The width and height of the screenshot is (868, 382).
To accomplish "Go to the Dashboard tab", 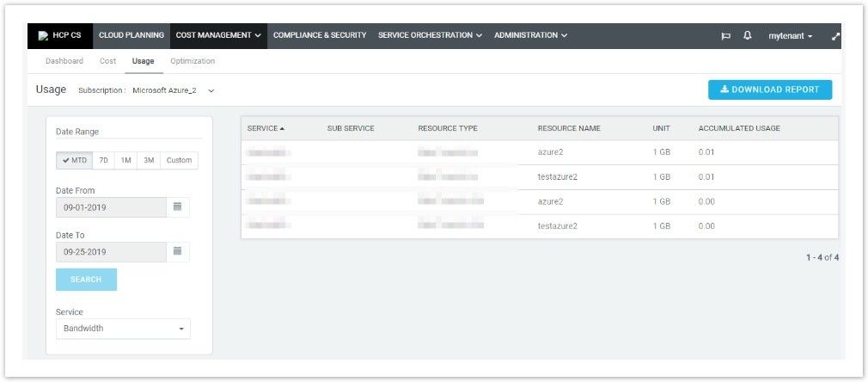I will 64,61.
